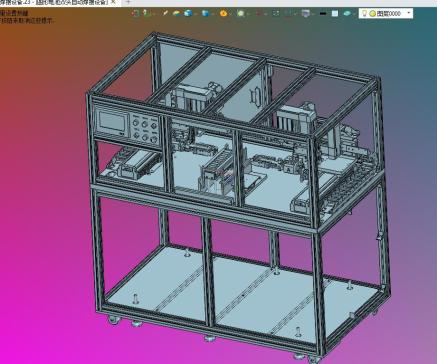The width and height of the screenshot is (437, 364).
Task: Click the fit-to-frame view icon
Action: pos(276,13)
